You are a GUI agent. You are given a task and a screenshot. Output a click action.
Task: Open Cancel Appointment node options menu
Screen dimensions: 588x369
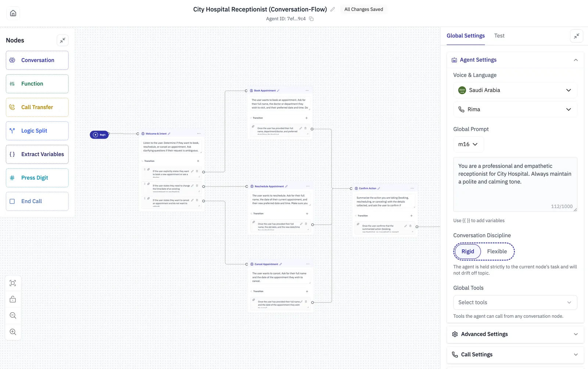pos(308,264)
